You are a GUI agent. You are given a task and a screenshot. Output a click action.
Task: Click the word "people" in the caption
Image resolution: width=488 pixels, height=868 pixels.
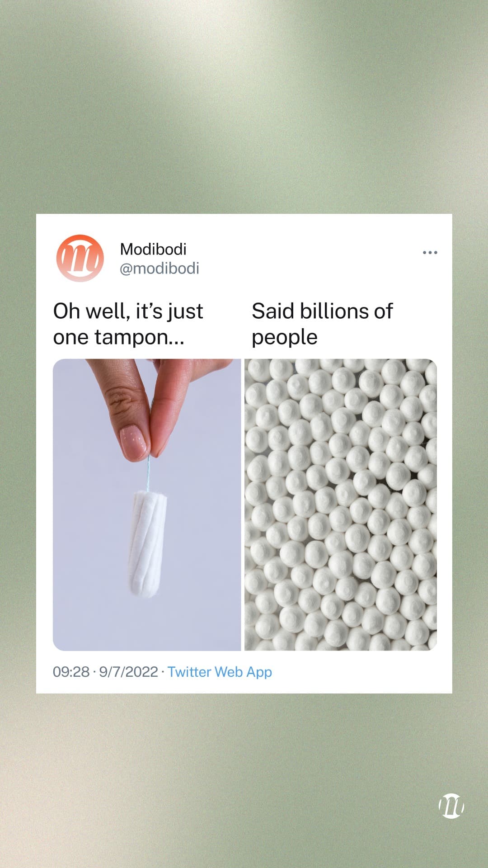pos(285,337)
